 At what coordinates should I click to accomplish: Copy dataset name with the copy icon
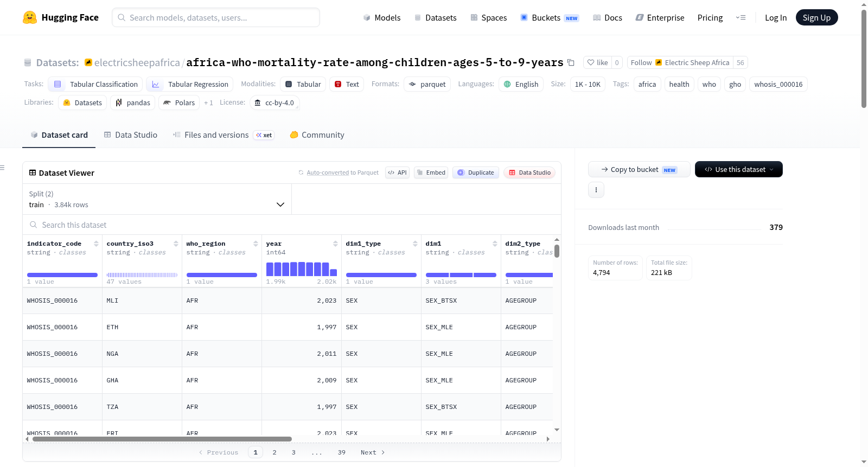coord(571,62)
